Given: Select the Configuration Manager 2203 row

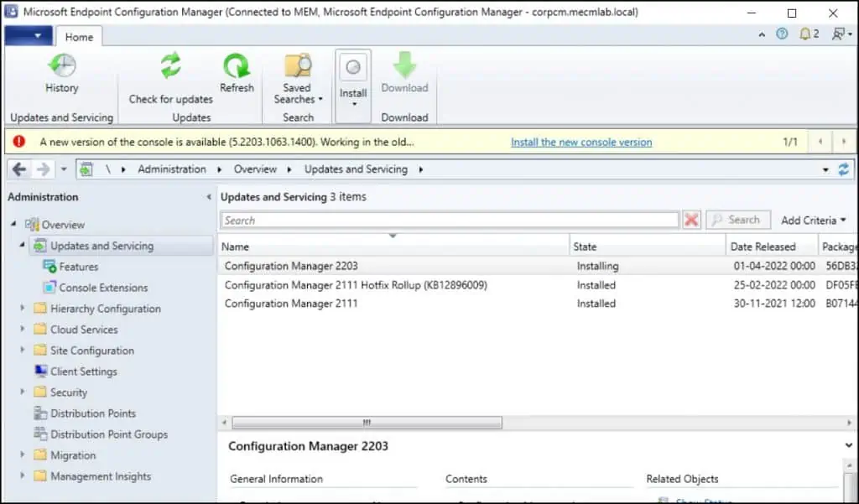Looking at the screenshot, I should pyautogui.click(x=538, y=266).
